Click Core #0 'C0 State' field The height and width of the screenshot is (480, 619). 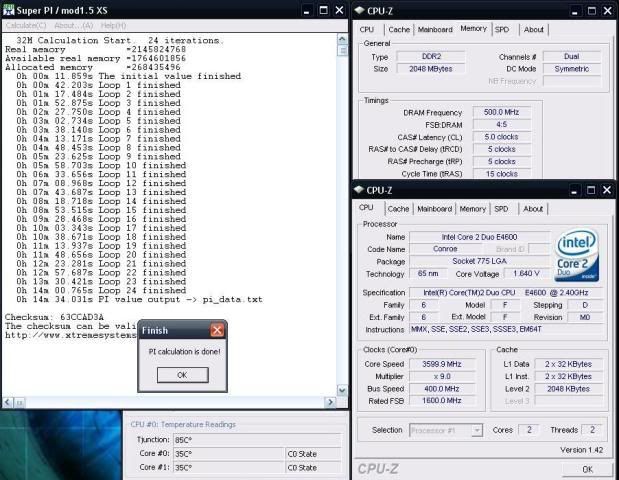pos(313,454)
